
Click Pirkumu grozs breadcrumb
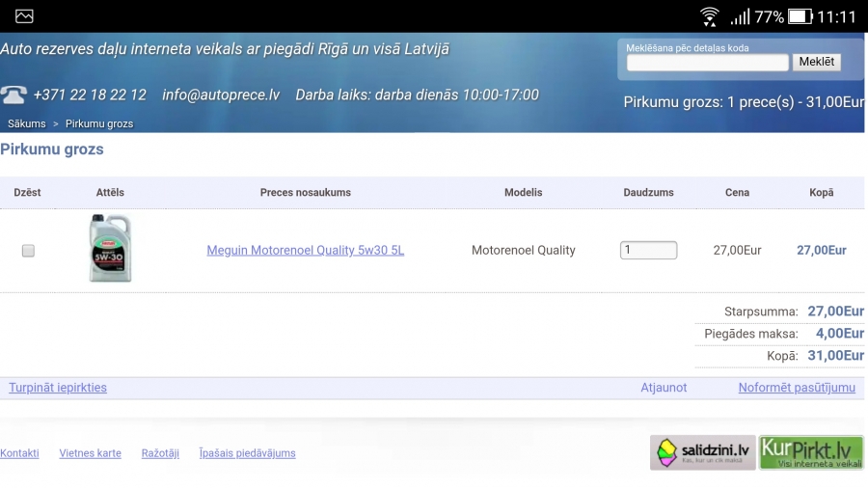(x=99, y=124)
